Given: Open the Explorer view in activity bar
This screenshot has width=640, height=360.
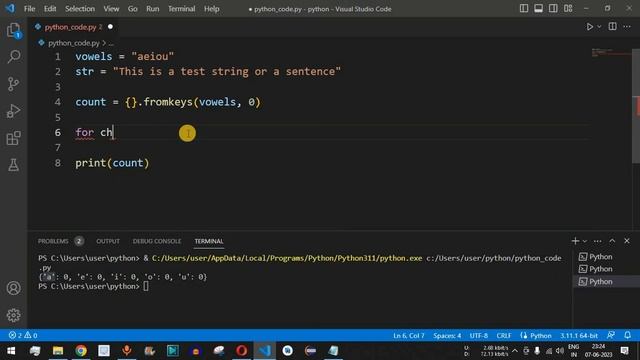Looking at the screenshot, I should 13,30.
